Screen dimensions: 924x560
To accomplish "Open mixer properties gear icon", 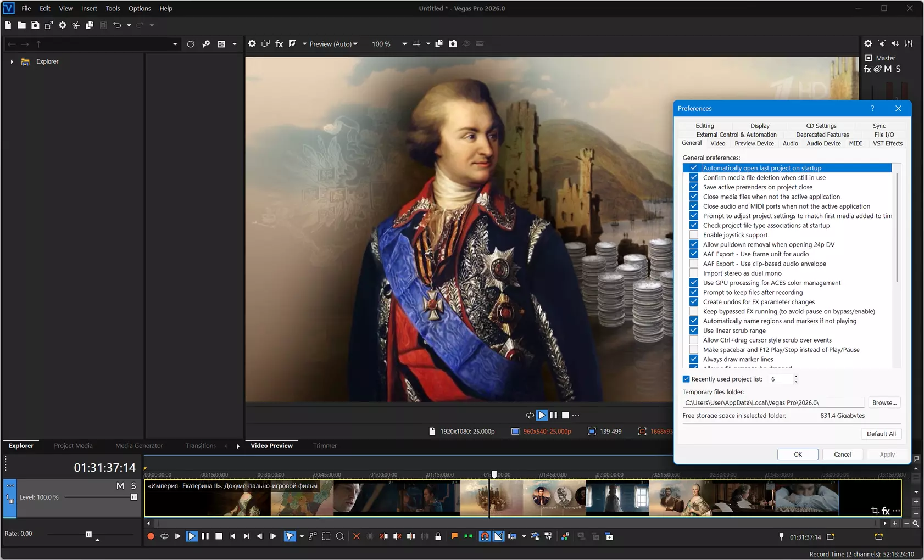I will 868,44.
